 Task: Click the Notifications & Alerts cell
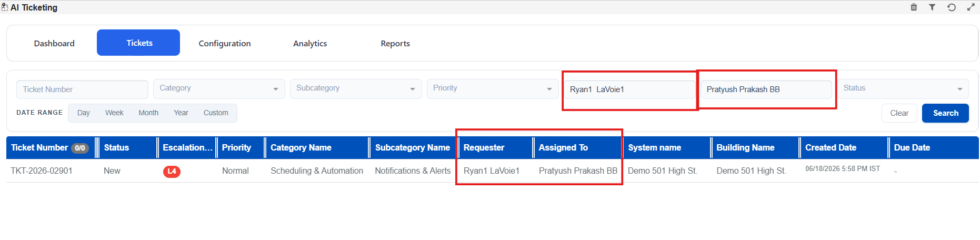[x=413, y=171]
